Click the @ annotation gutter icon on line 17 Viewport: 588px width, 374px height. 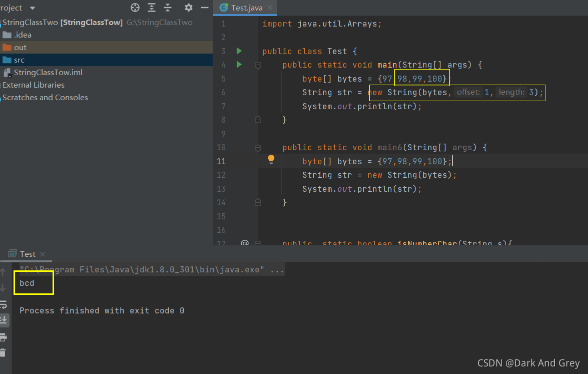pyautogui.click(x=245, y=242)
